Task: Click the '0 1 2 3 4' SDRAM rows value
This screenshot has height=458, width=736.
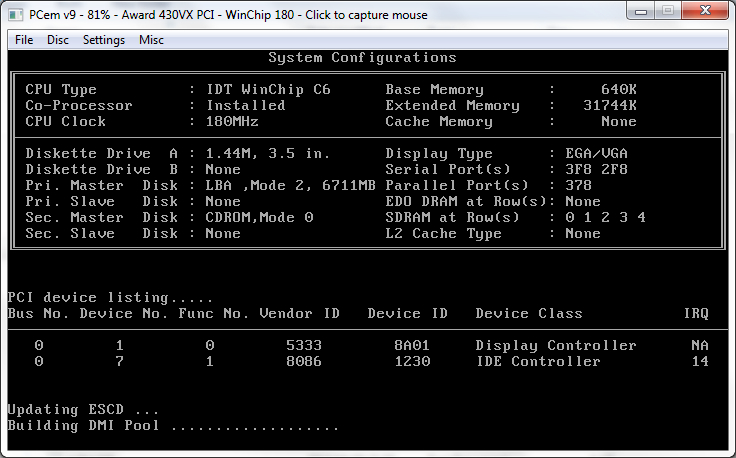Action: tap(606, 217)
